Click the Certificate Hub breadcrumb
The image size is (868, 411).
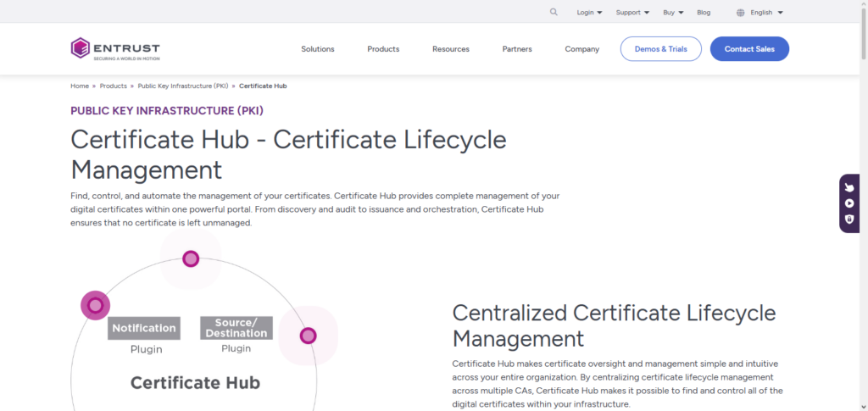tap(263, 86)
